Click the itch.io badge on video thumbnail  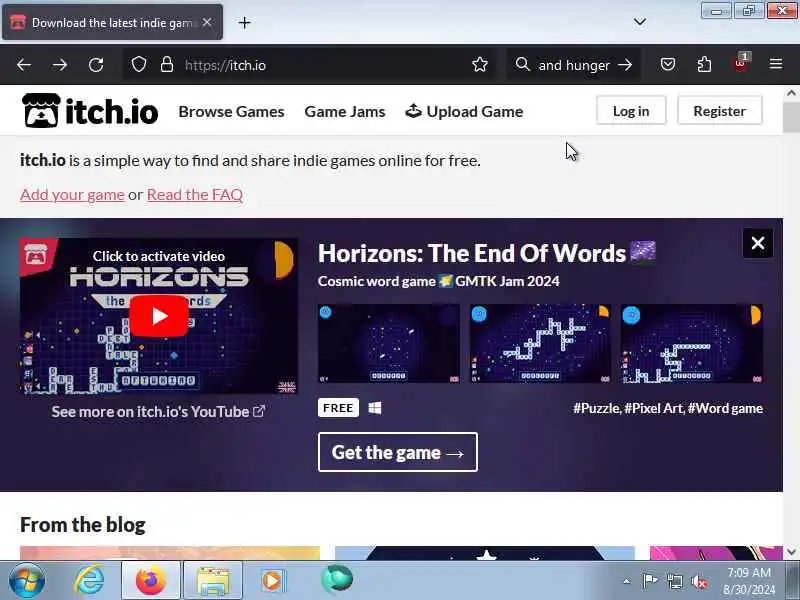point(36,254)
